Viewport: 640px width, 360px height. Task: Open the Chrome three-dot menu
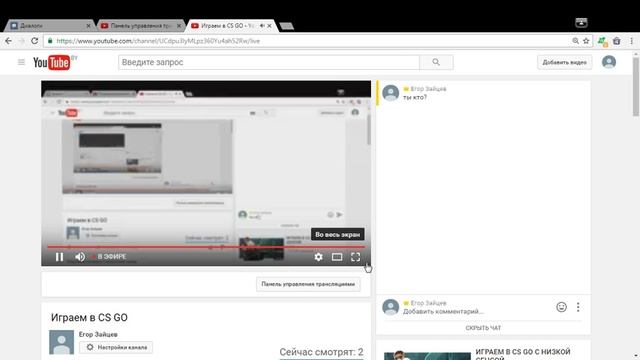click(x=631, y=41)
